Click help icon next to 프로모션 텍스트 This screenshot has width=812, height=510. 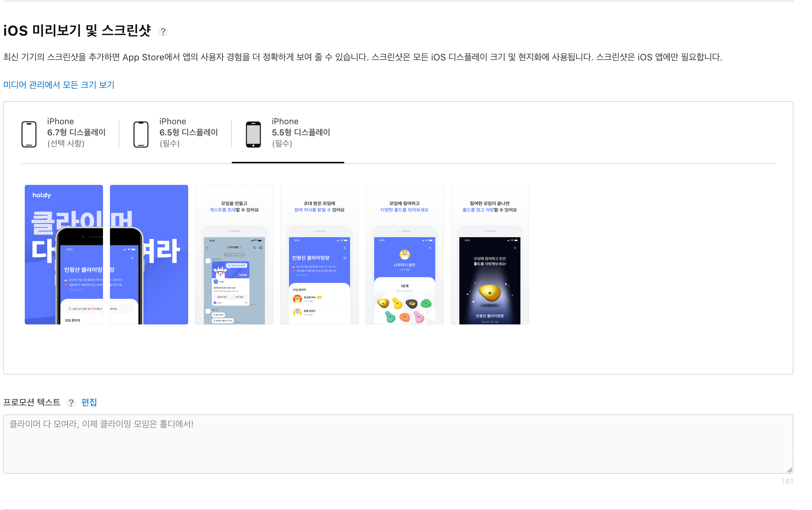(x=71, y=403)
